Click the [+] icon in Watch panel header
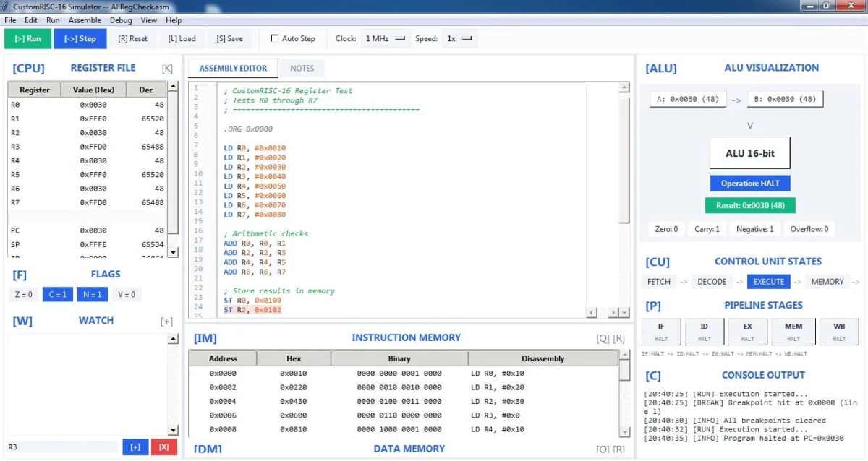 167,322
